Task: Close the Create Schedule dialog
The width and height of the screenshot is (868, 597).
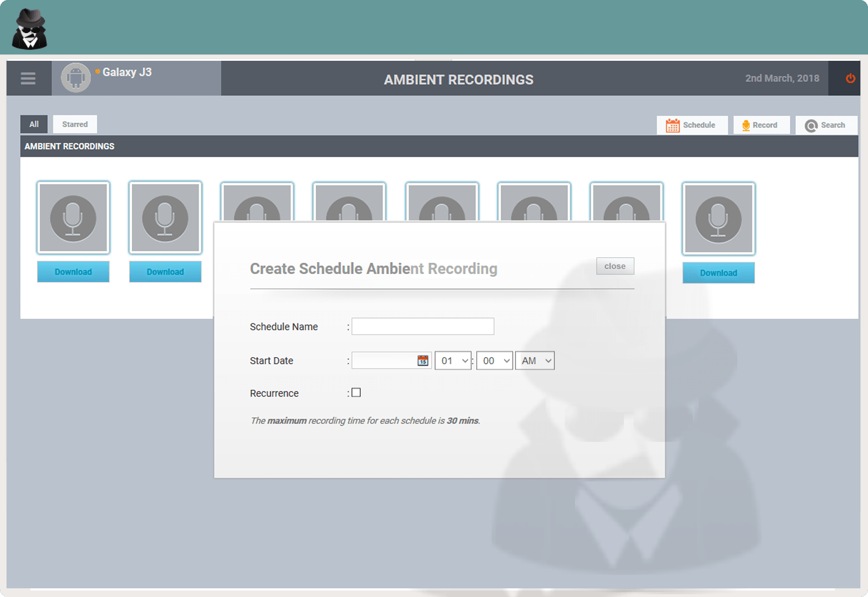Action: click(x=615, y=266)
